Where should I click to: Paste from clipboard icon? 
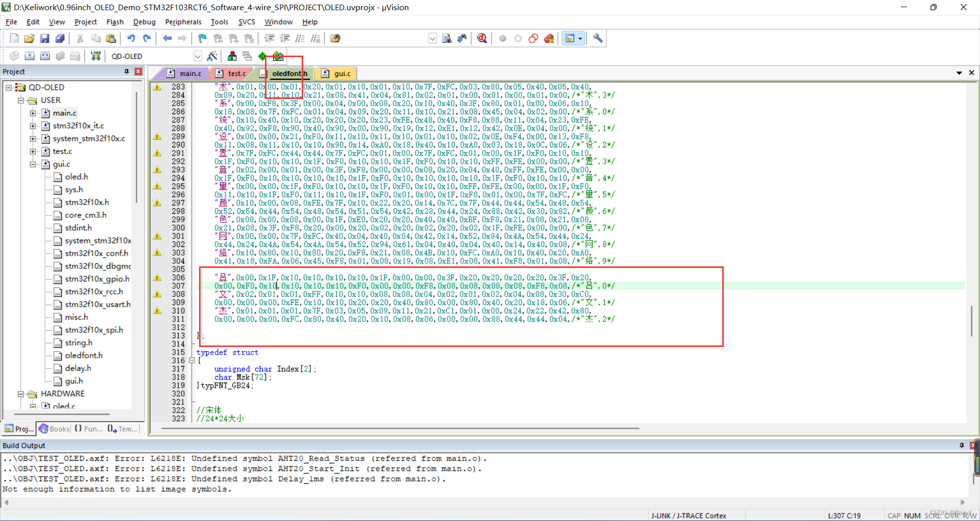[111, 38]
